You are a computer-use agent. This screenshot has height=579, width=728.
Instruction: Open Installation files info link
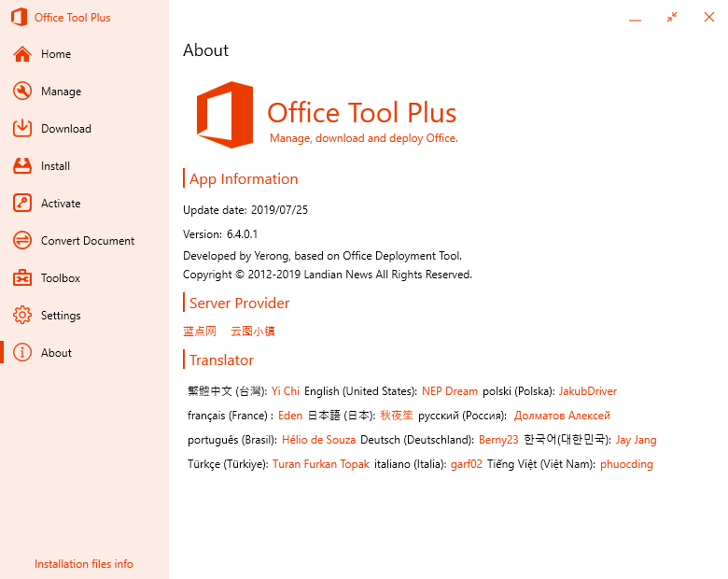click(x=84, y=564)
